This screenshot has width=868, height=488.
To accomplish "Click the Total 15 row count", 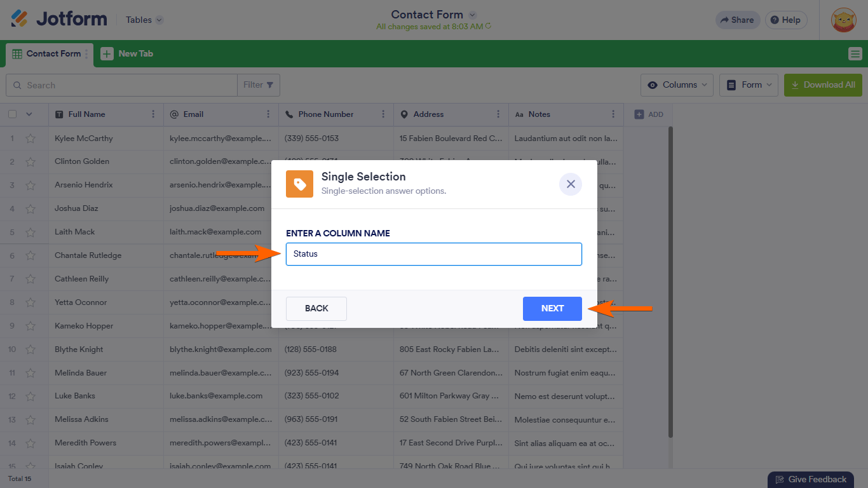I will 20,478.
